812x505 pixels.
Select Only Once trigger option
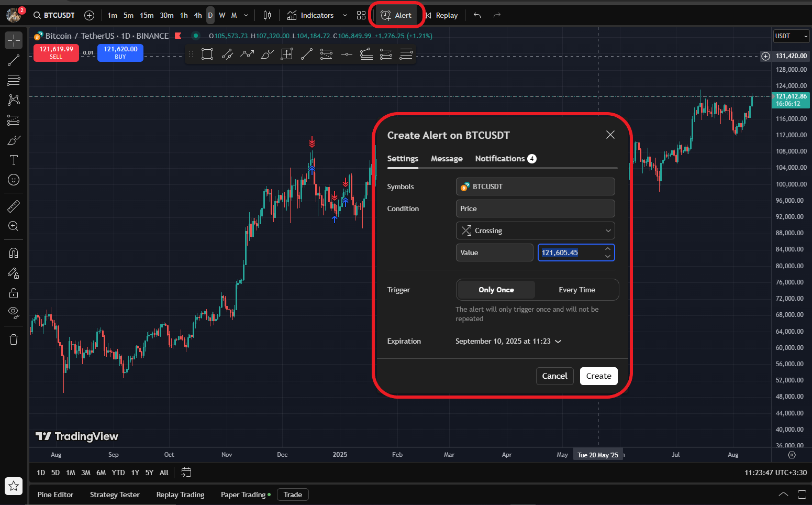coord(496,290)
